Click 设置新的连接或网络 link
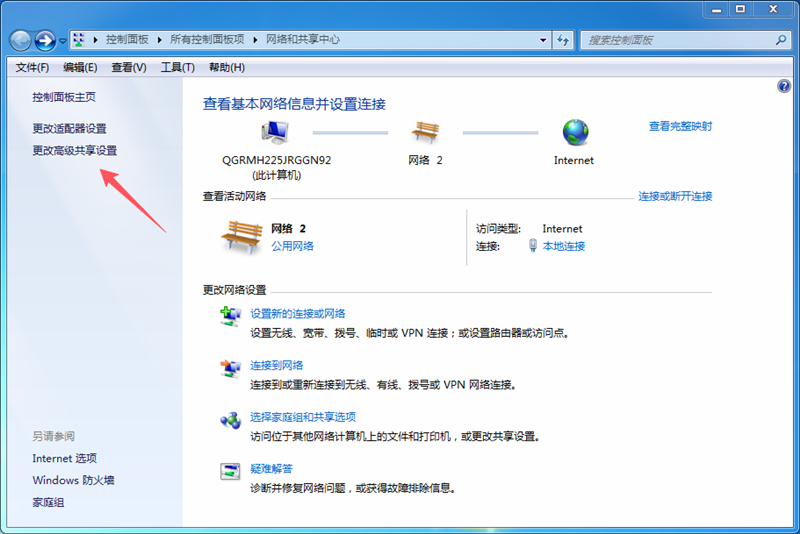The width and height of the screenshot is (800, 534). pyautogui.click(x=298, y=314)
